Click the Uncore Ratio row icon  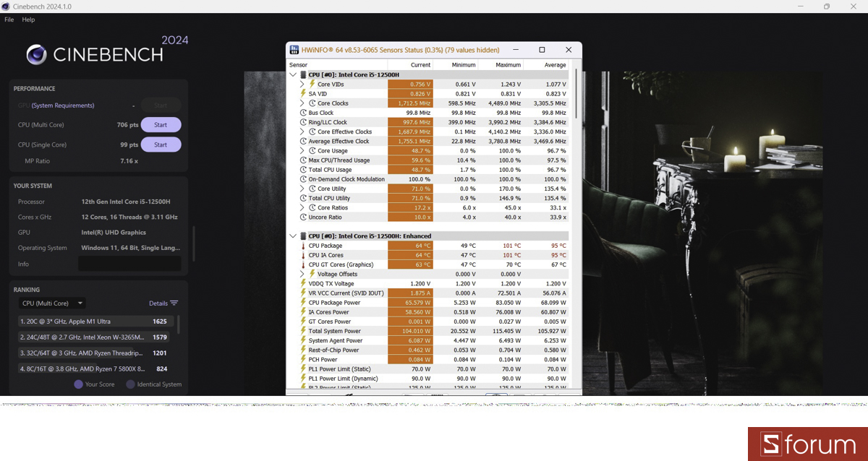pyautogui.click(x=304, y=217)
